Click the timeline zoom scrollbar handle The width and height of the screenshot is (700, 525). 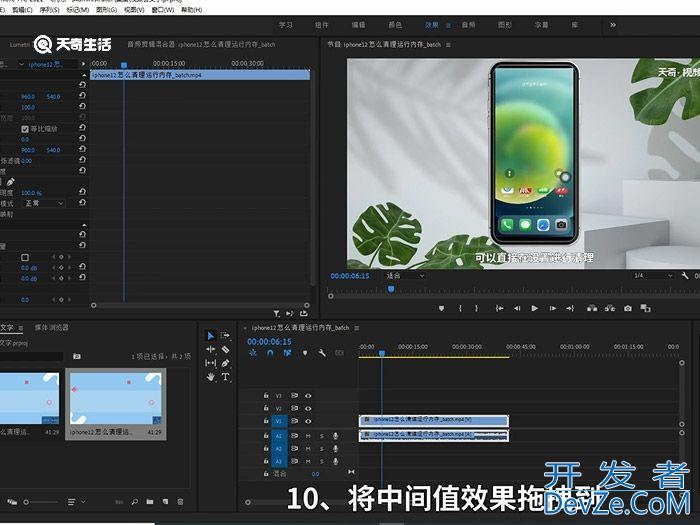click(248, 502)
